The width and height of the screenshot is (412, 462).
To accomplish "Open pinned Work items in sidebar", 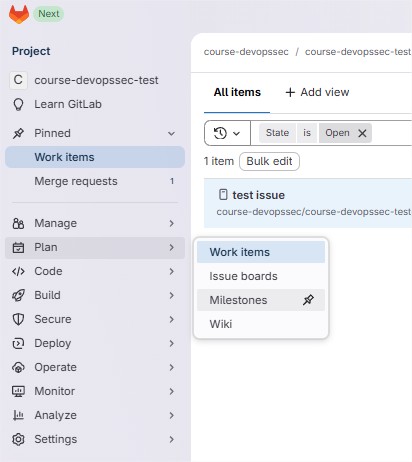I will 95,157.
